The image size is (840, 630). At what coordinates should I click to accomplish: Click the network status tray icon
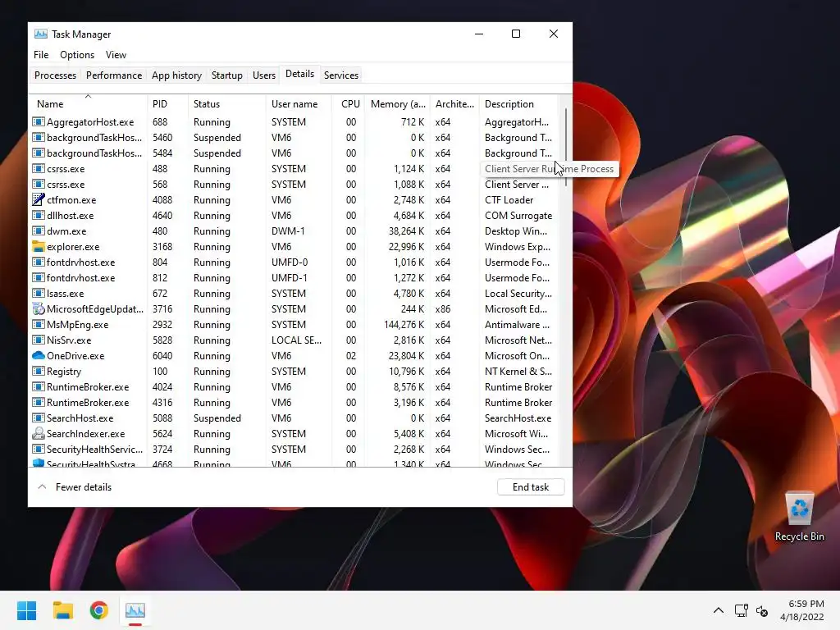742,610
